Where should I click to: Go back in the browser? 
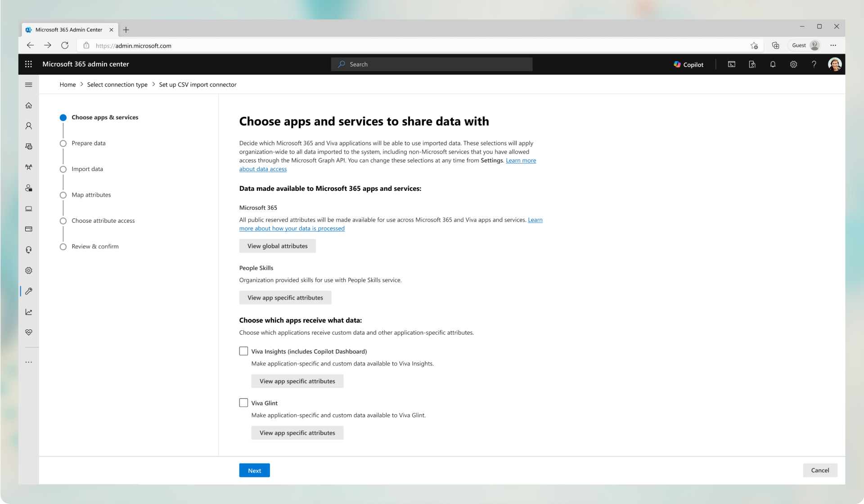tap(30, 45)
